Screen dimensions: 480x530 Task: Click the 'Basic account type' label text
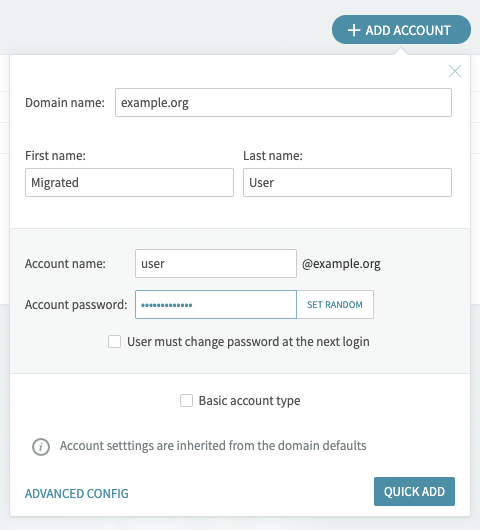coord(249,401)
